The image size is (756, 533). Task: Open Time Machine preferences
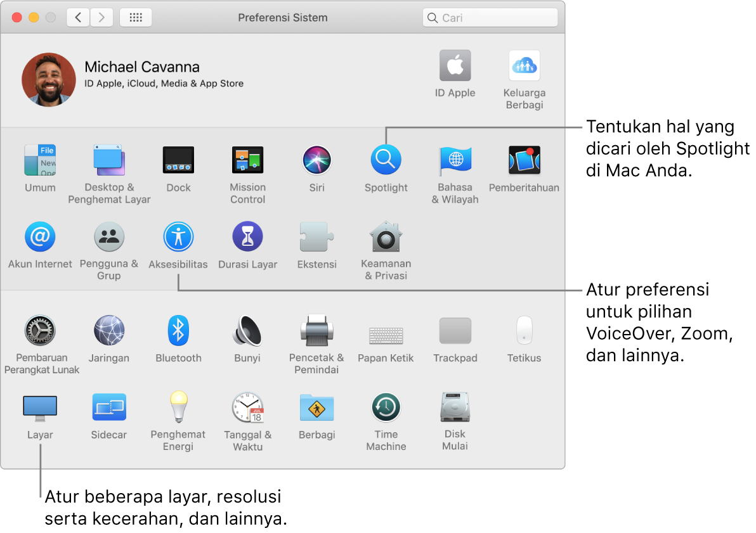pos(386,408)
